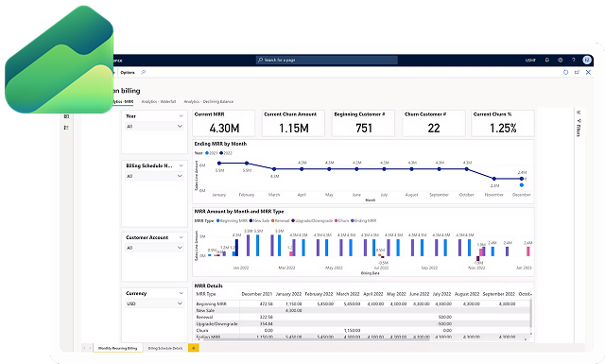Screen dimensions: 605x364
Task: Click upper left sidebar navigation icon
Action: tap(66, 116)
